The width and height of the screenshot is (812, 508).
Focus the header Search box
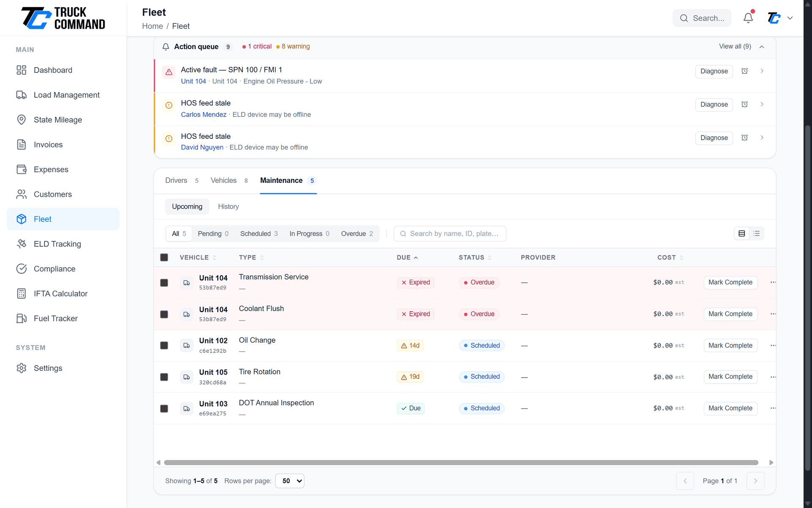pos(702,18)
